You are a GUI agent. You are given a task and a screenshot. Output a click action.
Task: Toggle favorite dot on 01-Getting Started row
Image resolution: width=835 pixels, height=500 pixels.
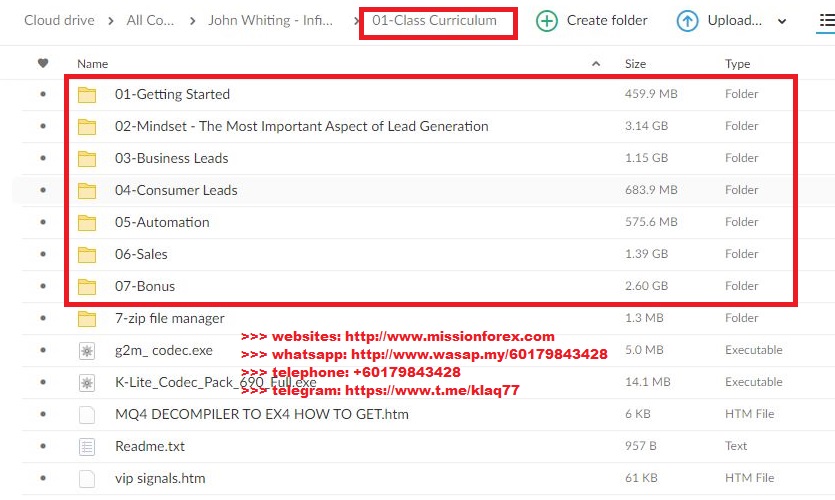pos(43,94)
